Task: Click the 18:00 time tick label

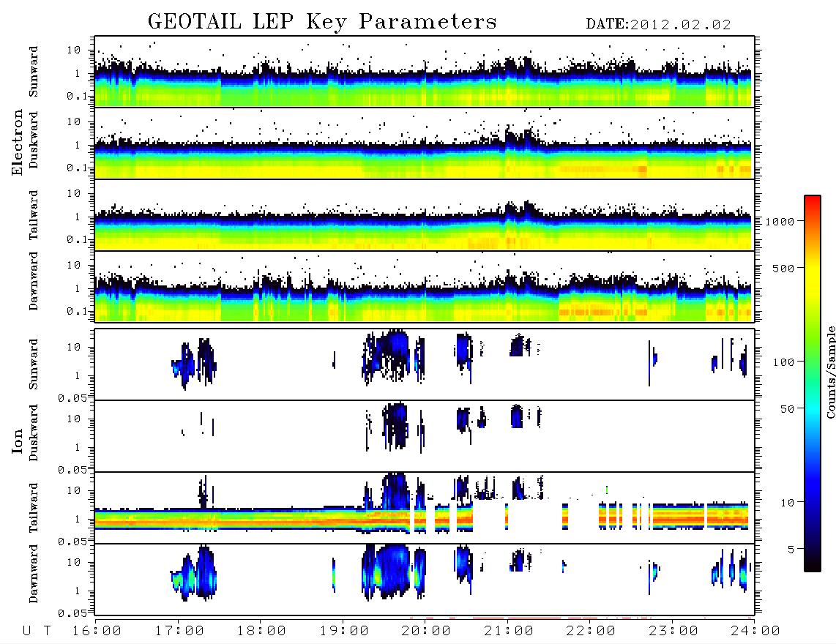Action: click(x=261, y=631)
